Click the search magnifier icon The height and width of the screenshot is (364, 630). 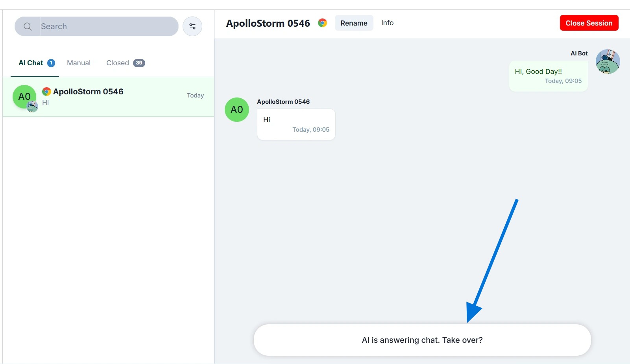coord(28,26)
